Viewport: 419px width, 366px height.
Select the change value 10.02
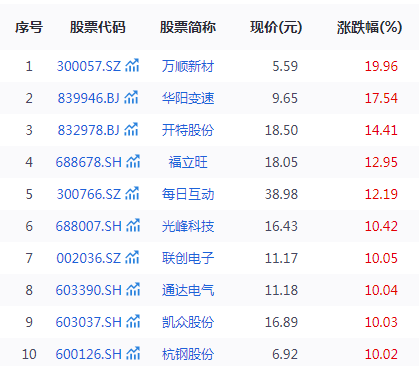tap(381, 354)
